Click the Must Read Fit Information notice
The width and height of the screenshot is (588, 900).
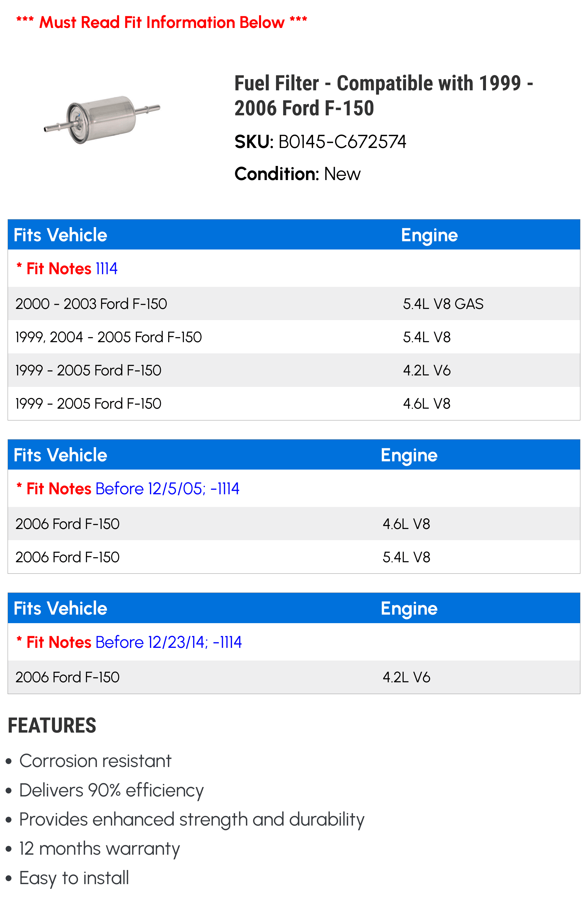click(x=162, y=22)
